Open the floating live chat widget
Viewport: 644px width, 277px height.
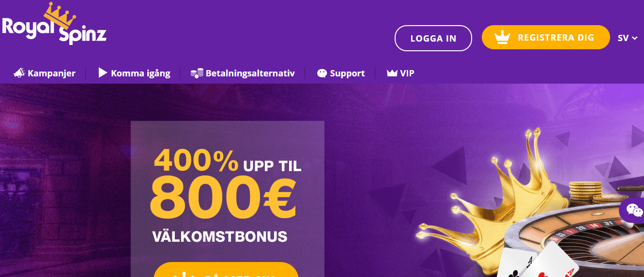point(633,210)
